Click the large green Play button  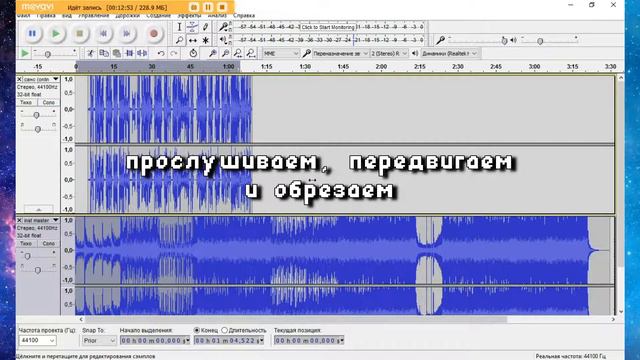click(x=56, y=33)
